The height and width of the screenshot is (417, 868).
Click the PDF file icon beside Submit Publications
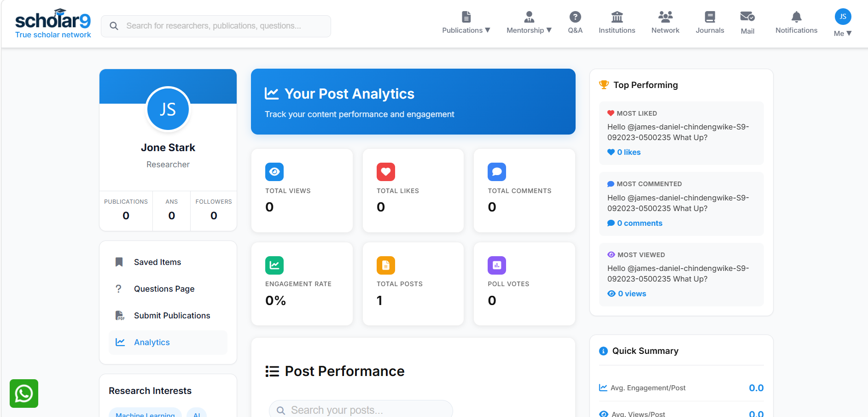[120, 316]
